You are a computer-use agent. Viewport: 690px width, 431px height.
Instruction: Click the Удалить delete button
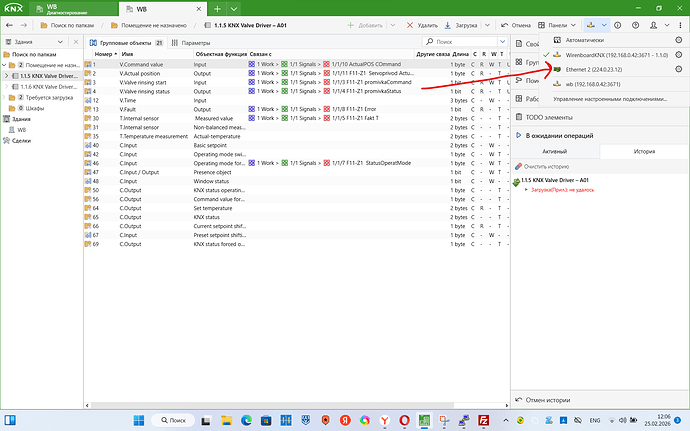422,26
